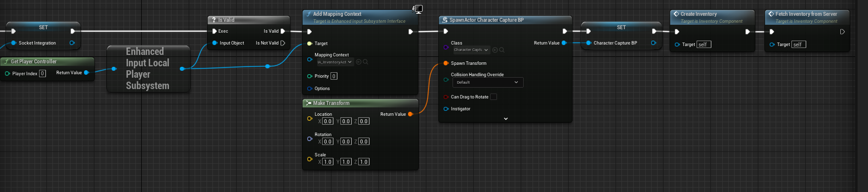This screenshot has width=868, height=192.
Task: Click the Location pin on Make Transform
Action: pyautogui.click(x=310, y=118)
